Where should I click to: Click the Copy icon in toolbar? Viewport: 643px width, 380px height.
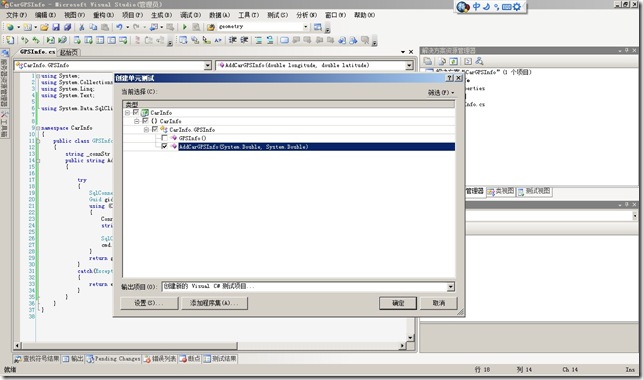tap(93, 27)
